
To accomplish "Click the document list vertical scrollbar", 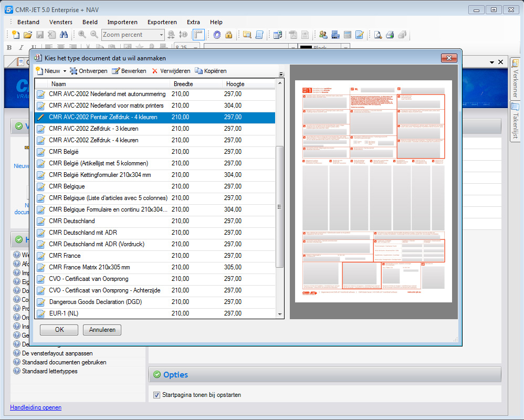I will 280,206.
